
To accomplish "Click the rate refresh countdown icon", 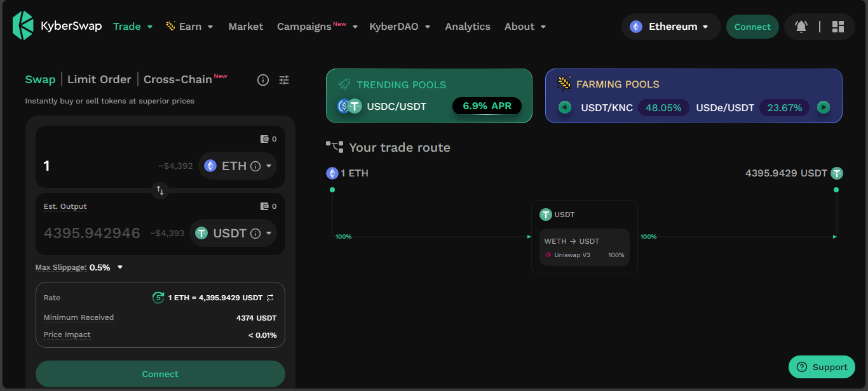I will coord(158,298).
